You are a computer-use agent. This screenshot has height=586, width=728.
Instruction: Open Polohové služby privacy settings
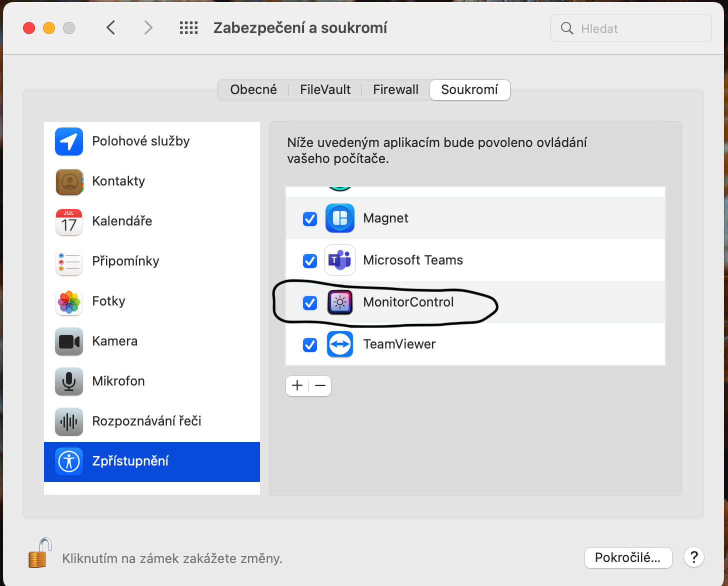point(140,141)
